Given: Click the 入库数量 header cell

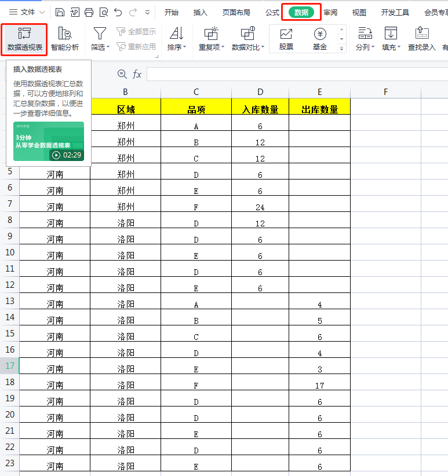Looking at the screenshot, I should pyautogui.click(x=260, y=107).
